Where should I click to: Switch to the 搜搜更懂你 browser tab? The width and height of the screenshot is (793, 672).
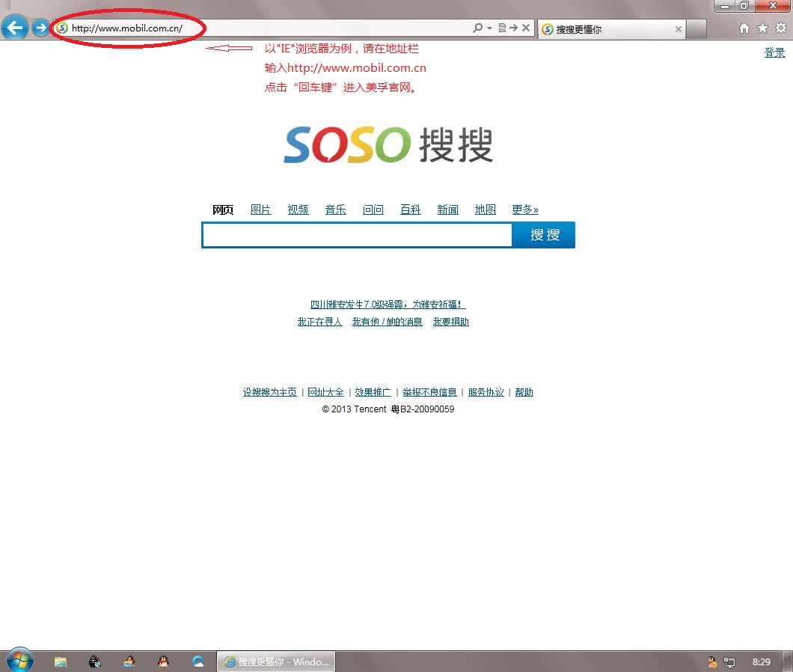606,29
